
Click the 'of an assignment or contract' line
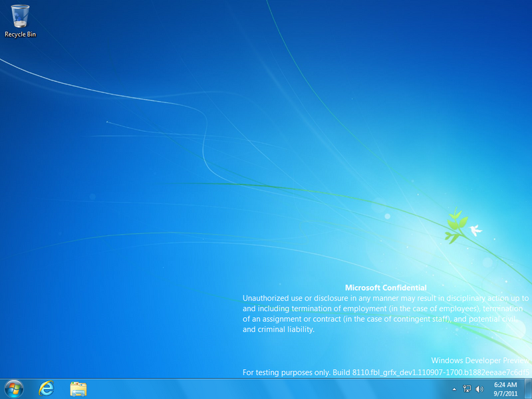click(x=379, y=319)
